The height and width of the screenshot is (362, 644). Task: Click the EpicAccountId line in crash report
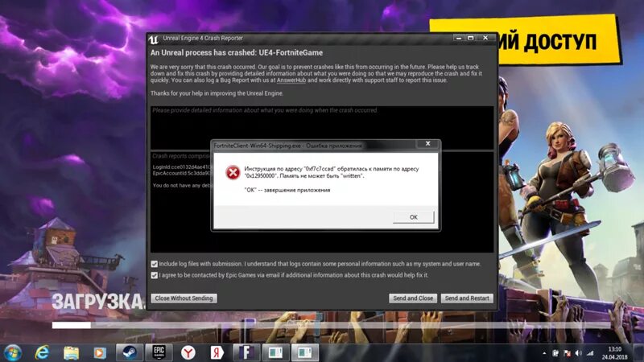pos(181,173)
